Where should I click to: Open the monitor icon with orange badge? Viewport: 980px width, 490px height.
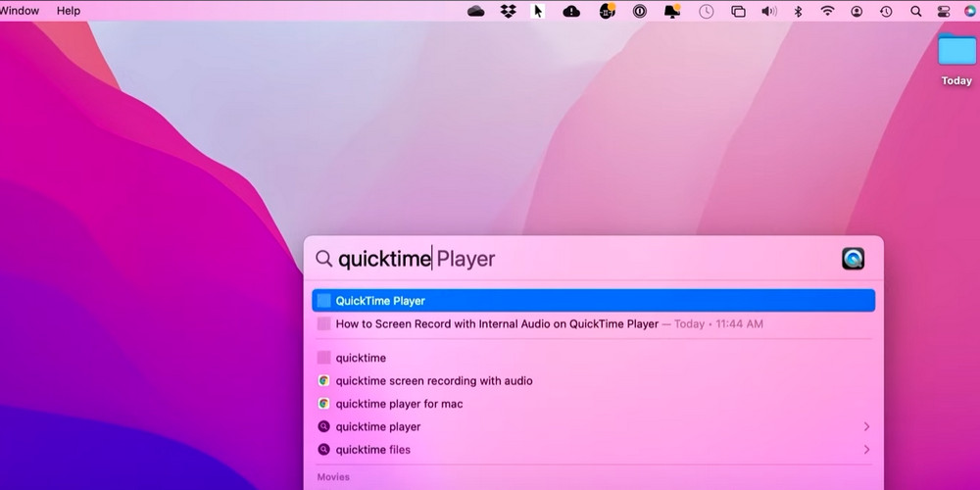672,11
